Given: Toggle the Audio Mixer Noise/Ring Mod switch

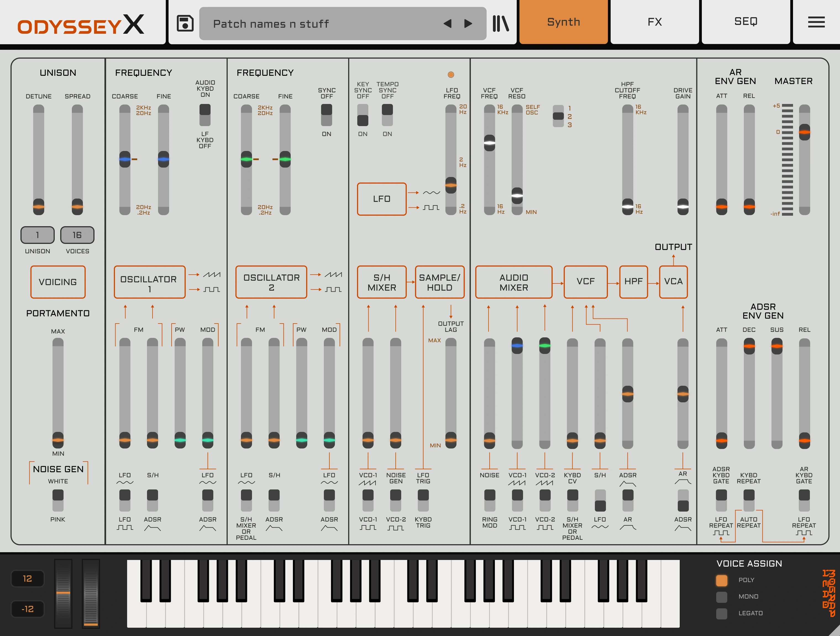Looking at the screenshot, I should 490,500.
